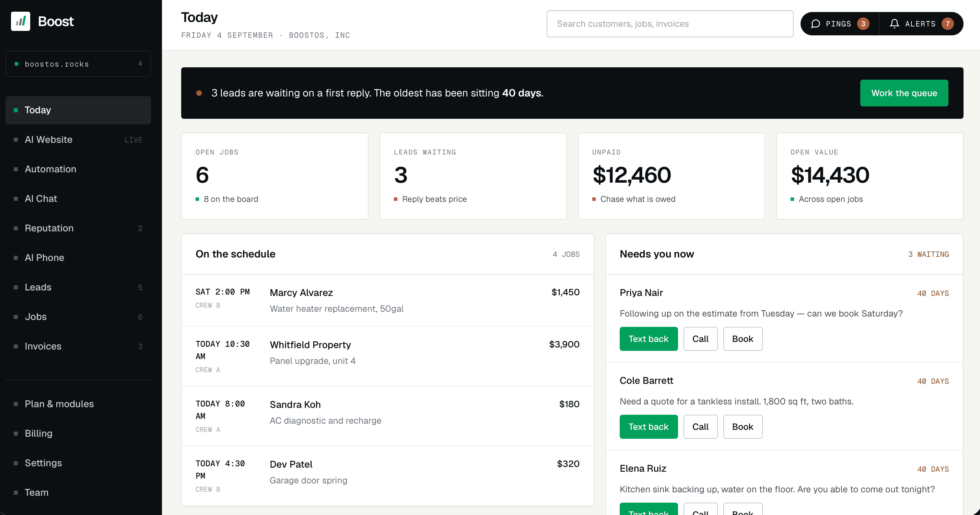This screenshot has height=515, width=980.
Task: Click the 3 WAITING label
Action: coord(928,254)
